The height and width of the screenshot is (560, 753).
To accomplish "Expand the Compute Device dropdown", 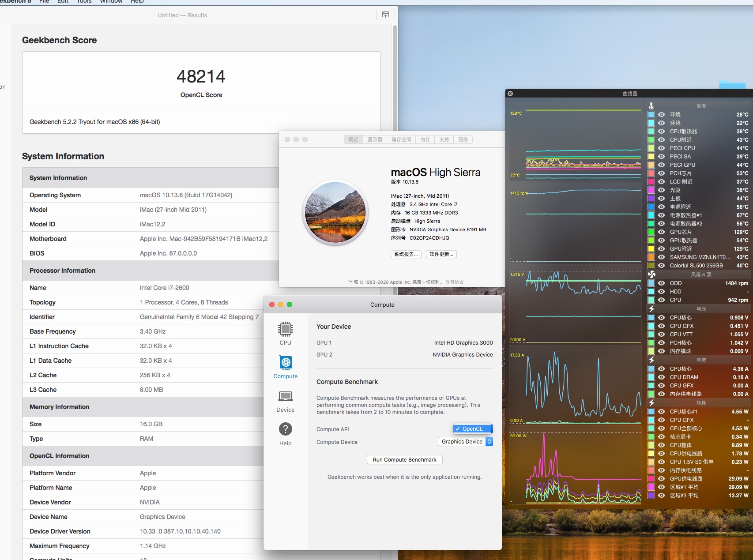I will pos(465,442).
